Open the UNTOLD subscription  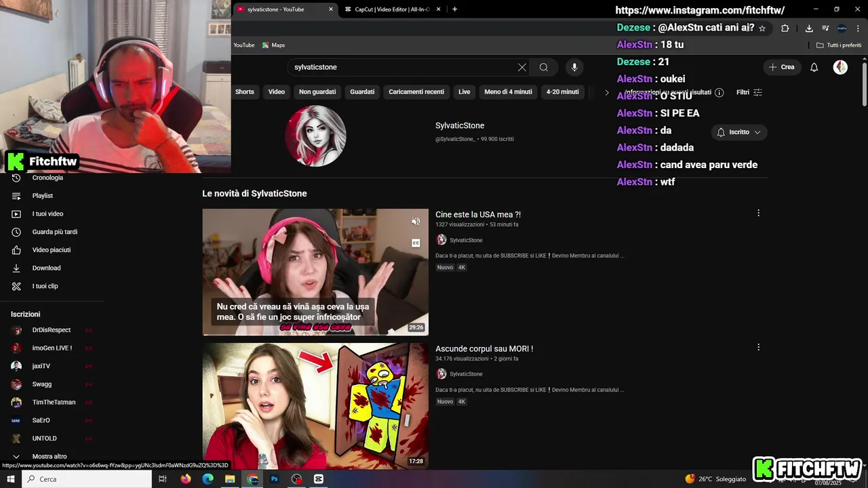tap(44, 439)
